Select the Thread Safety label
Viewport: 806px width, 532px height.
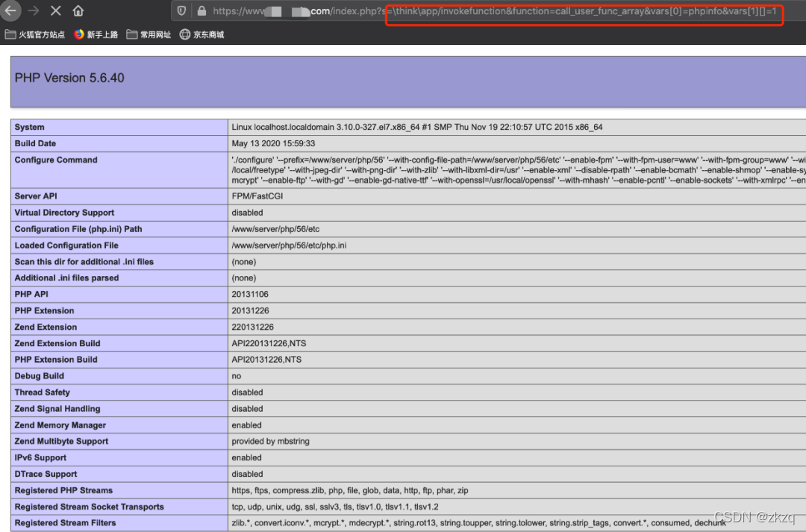pos(42,392)
